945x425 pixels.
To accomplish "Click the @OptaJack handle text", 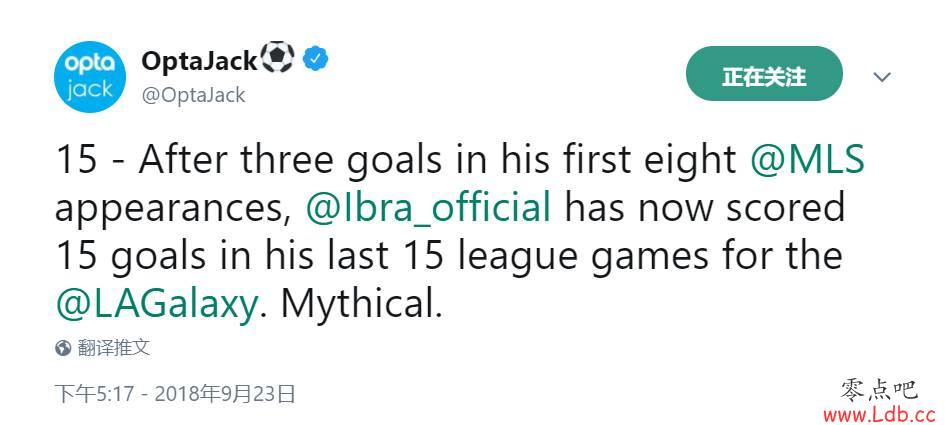I will tap(193, 95).
